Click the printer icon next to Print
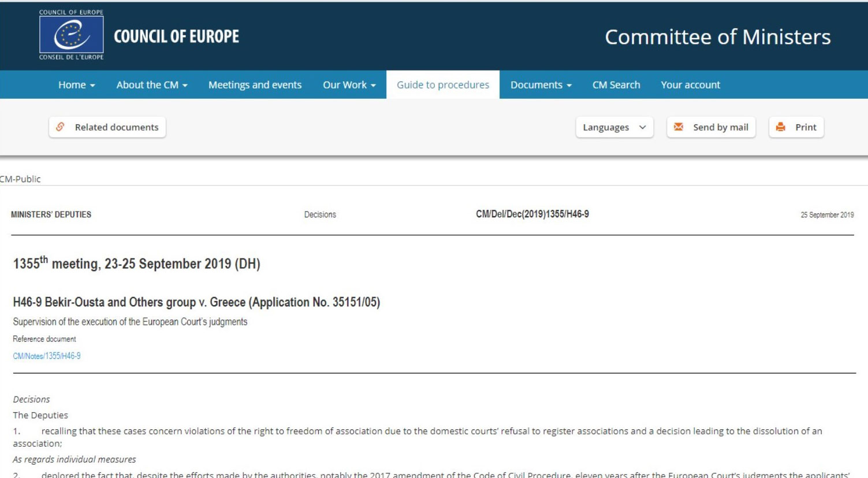The image size is (868, 478). 781,127
